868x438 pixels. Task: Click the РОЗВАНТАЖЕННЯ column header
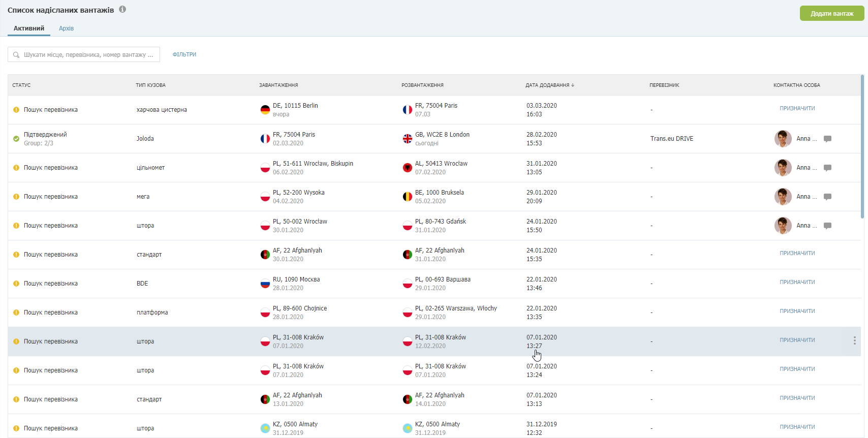pos(422,85)
